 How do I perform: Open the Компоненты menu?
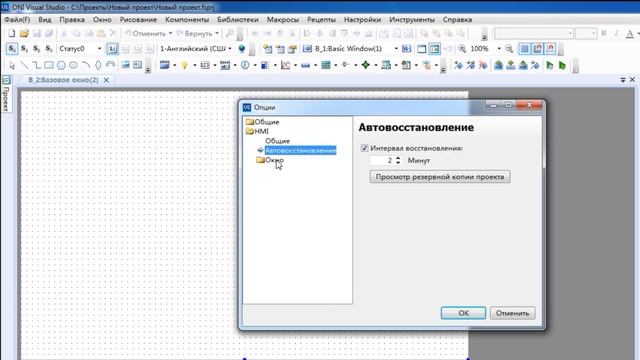click(187, 20)
